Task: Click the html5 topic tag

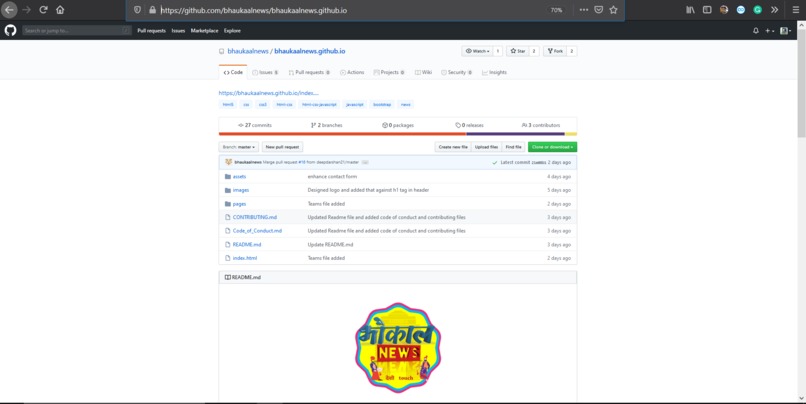Action: click(x=228, y=104)
